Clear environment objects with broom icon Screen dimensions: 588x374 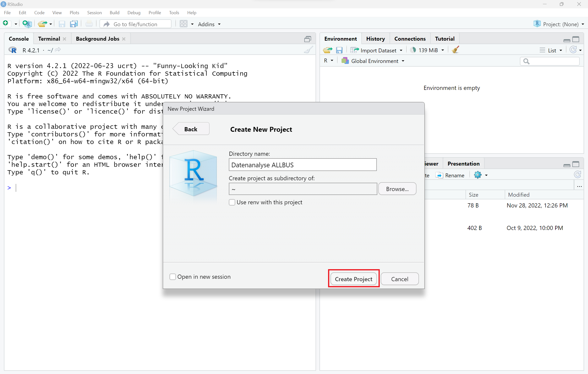(x=455, y=50)
